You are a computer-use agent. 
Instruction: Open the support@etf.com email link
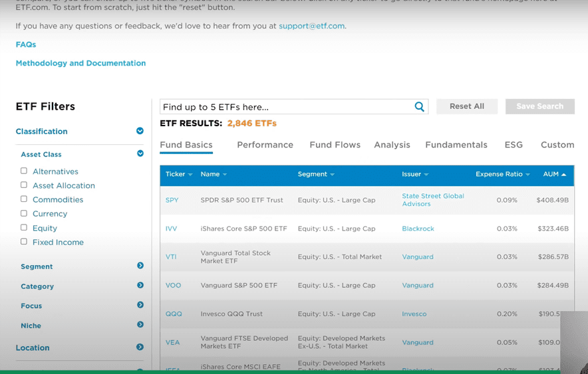311,26
